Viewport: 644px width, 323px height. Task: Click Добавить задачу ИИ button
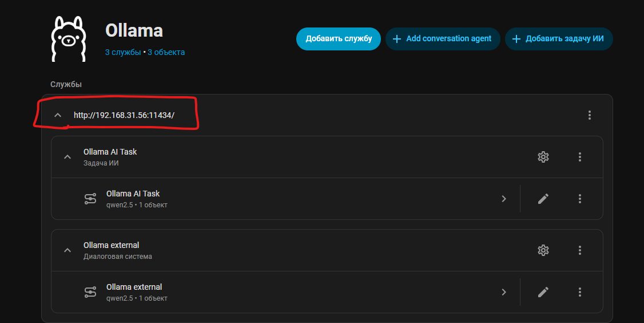coord(559,39)
